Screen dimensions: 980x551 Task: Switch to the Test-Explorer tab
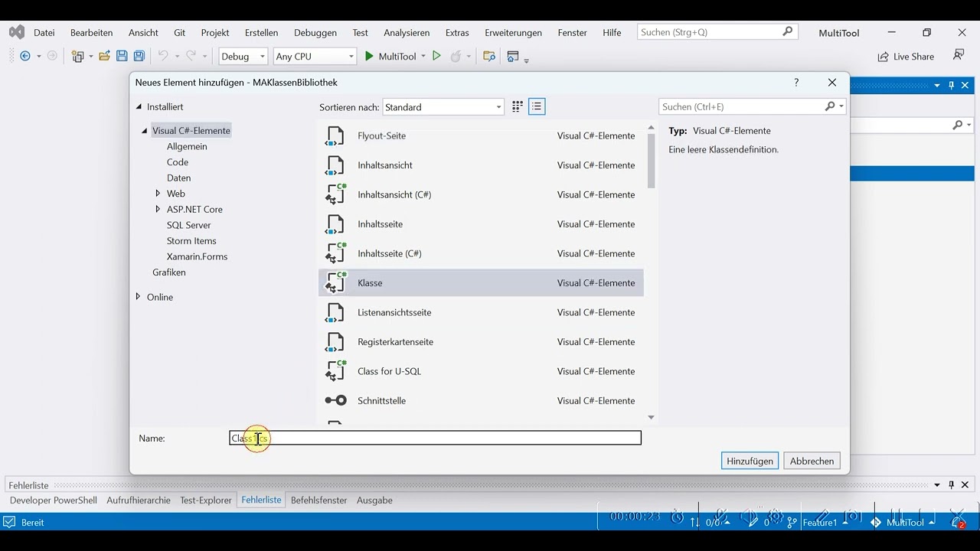coord(206,500)
